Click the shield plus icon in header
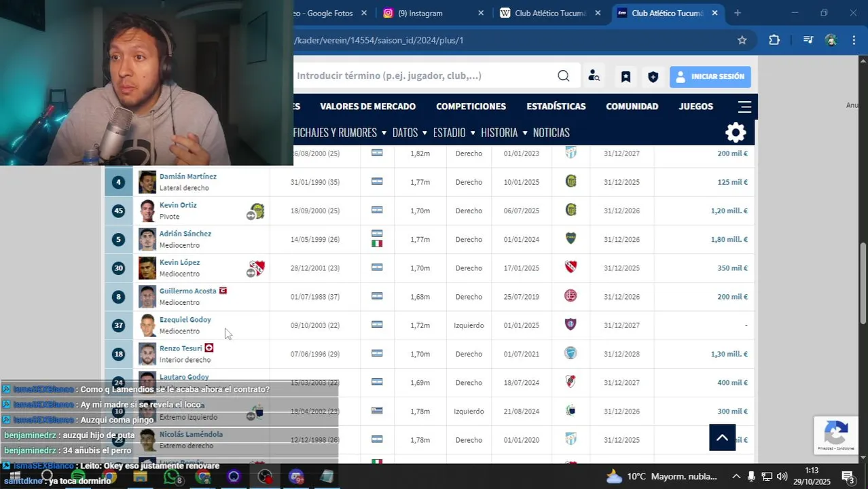Screen dimensions: 868x489 click(x=653, y=77)
